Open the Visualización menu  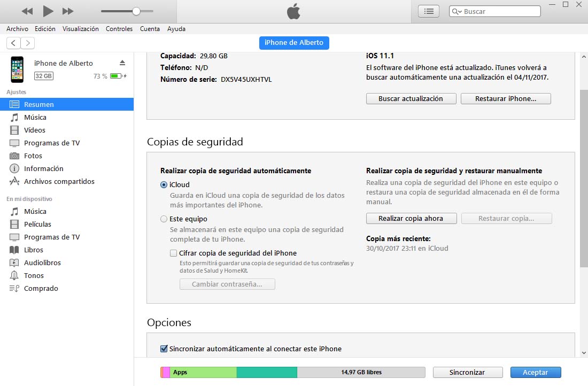click(x=81, y=29)
